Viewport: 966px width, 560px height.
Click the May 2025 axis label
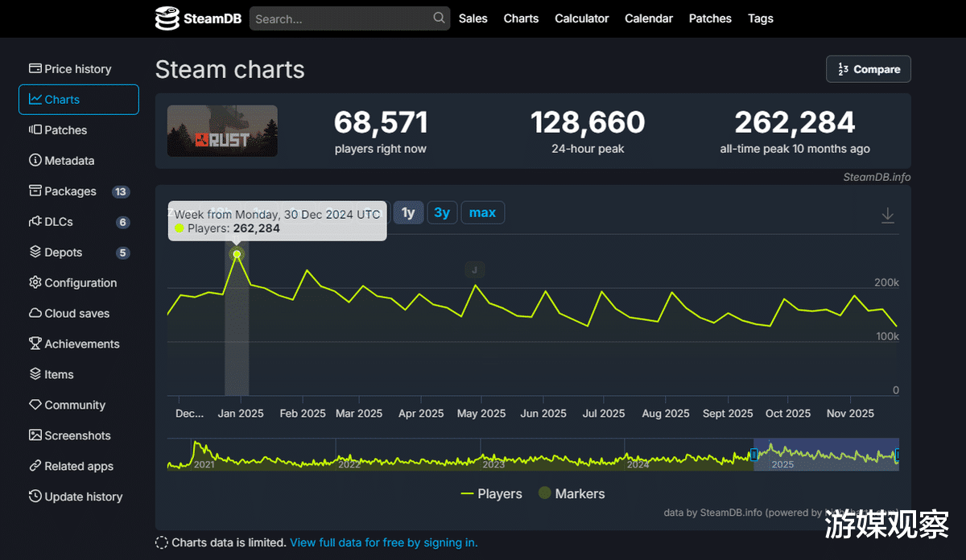point(481,414)
